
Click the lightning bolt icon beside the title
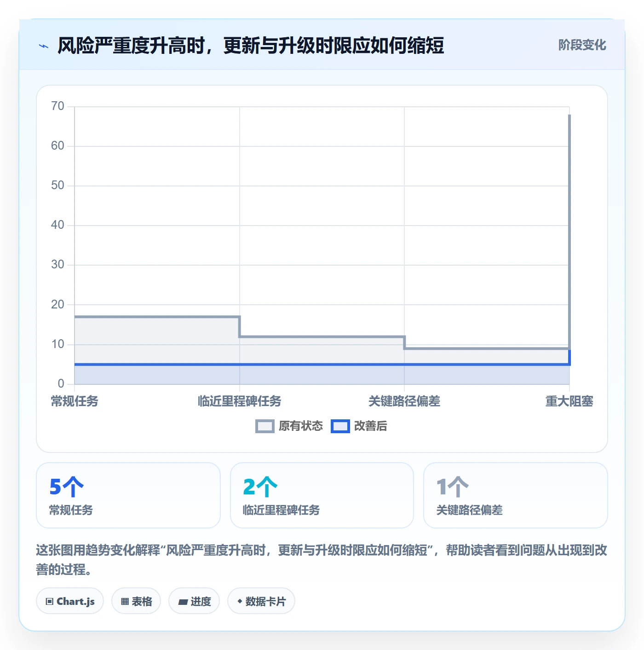pyautogui.click(x=44, y=46)
